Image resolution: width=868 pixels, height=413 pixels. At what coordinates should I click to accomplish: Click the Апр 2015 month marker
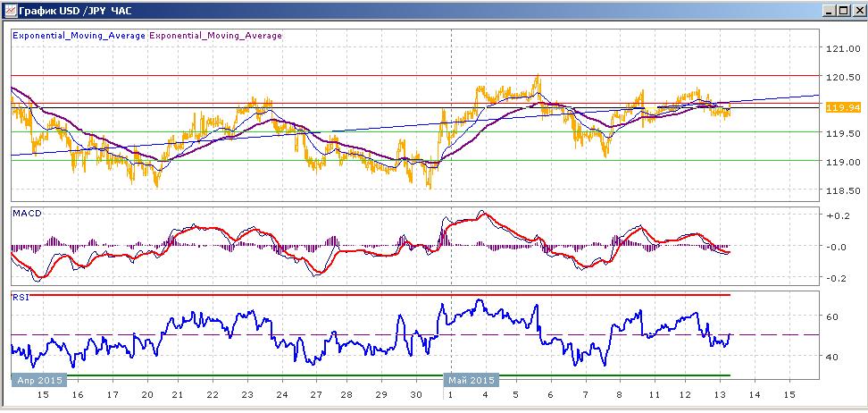39,380
